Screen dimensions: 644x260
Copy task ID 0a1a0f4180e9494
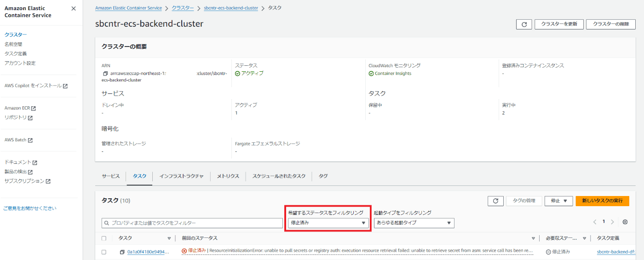(x=122, y=252)
